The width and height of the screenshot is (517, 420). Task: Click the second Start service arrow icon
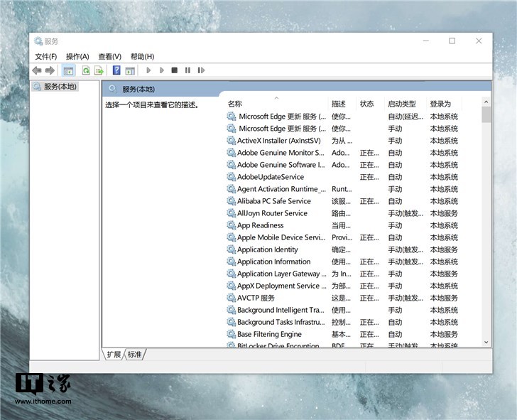tap(162, 70)
